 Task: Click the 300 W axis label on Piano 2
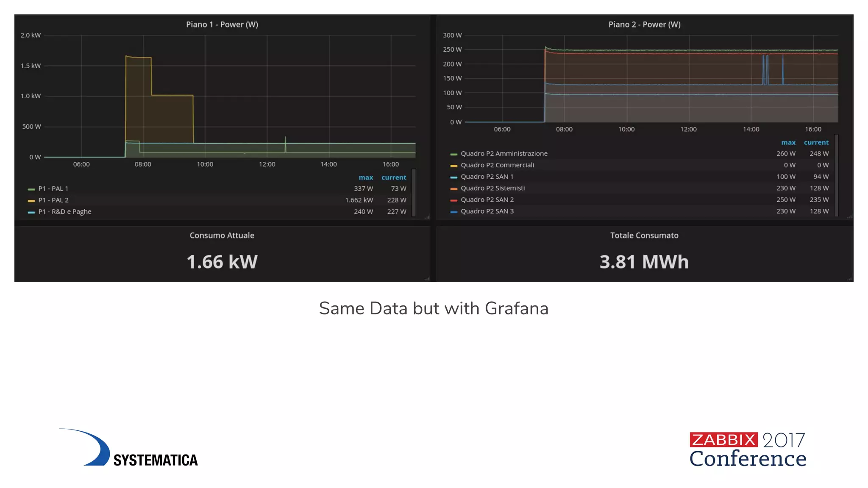pyautogui.click(x=452, y=35)
